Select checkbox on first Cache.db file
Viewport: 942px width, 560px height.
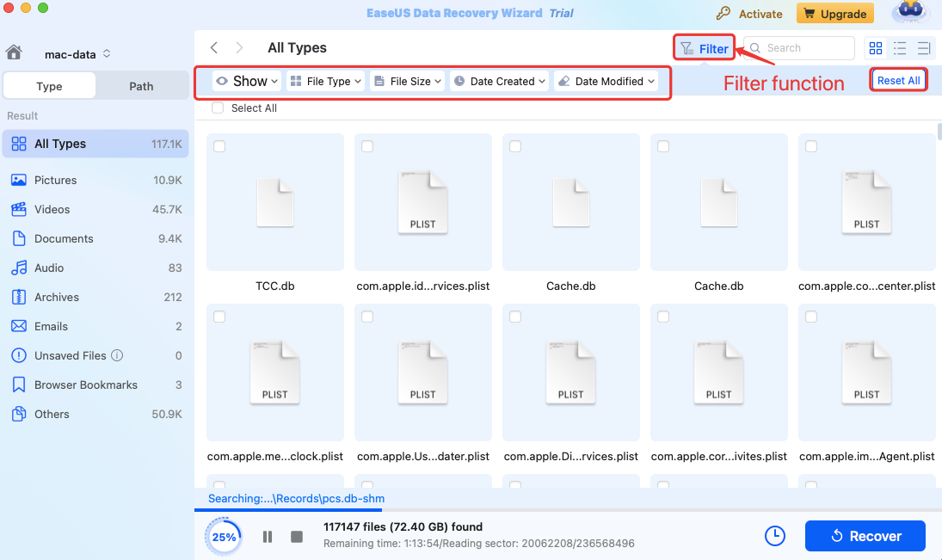515,147
